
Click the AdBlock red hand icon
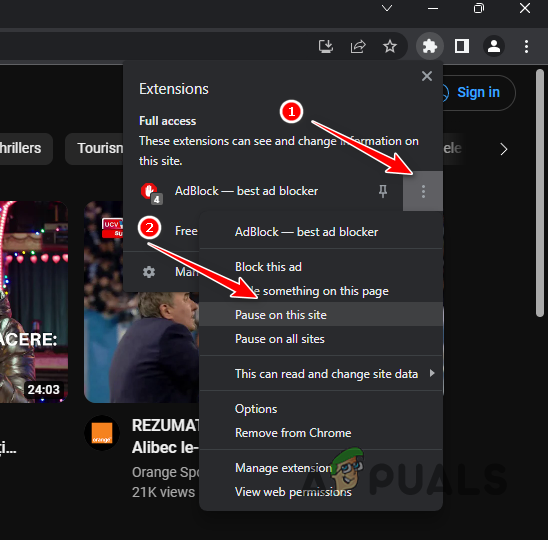point(151,193)
